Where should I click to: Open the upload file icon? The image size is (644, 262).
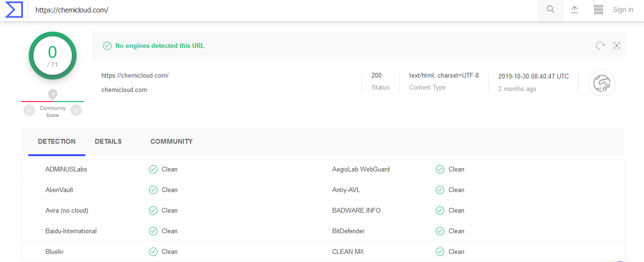575,10
